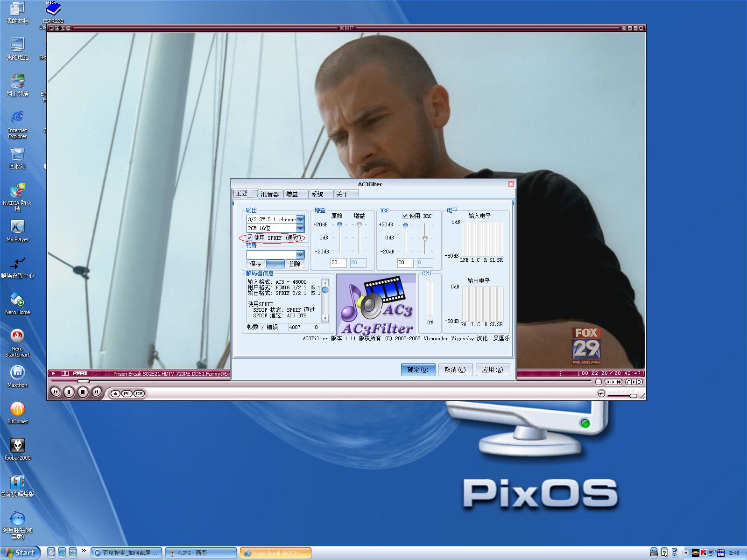The image size is (747, 560).
Task: Click the eject/open file button
Action: pos(115,393)
